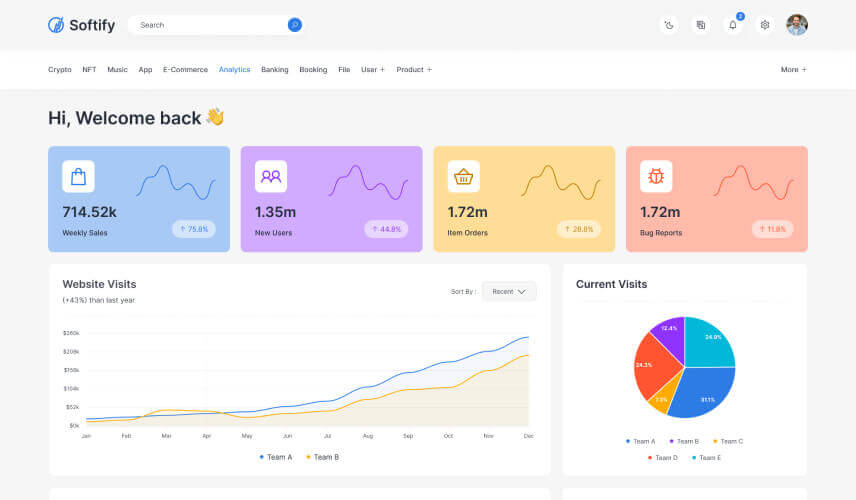This screenshot has height=500, width=856.
Task: Open notifications bell icon
Action: 733,25
